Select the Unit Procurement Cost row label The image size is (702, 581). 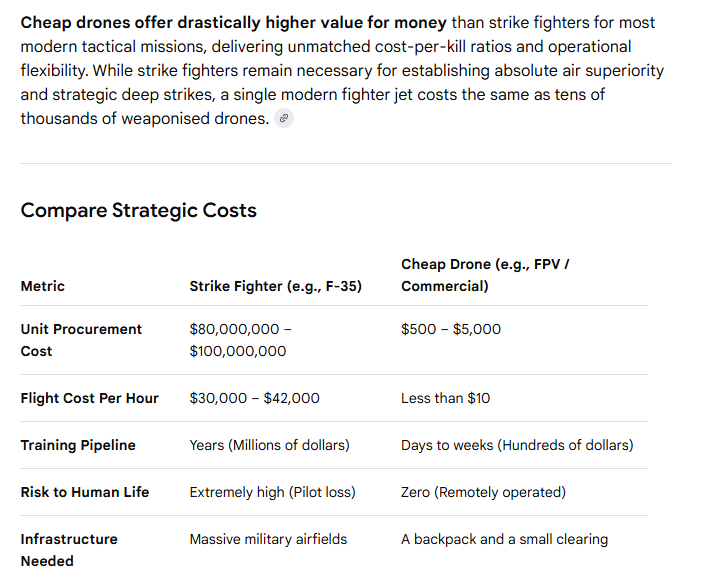click(81, 340)
